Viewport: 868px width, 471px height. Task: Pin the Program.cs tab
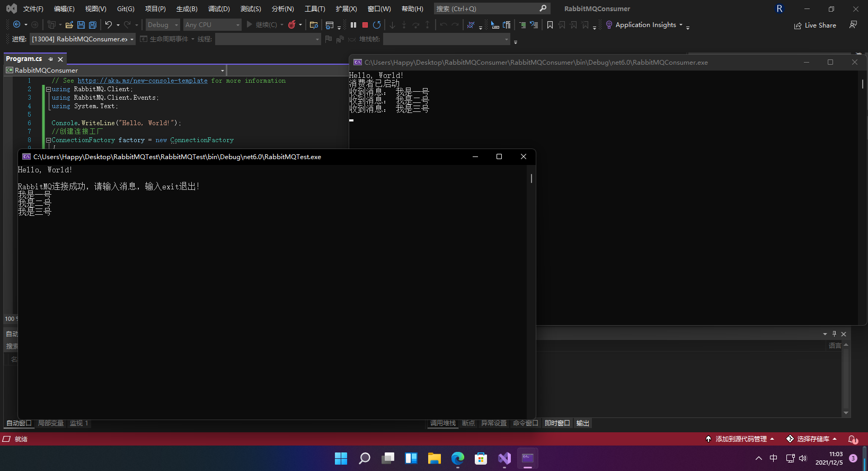pyautogui.click(x=50, y=59)
